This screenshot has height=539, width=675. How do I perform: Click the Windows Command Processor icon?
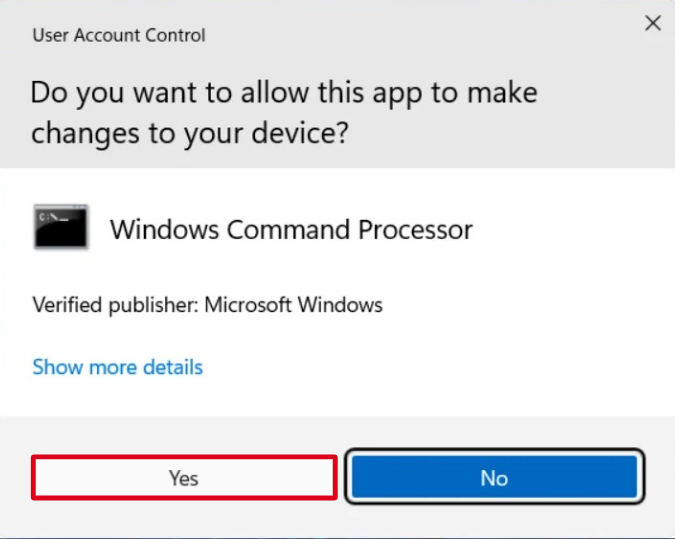60,227
